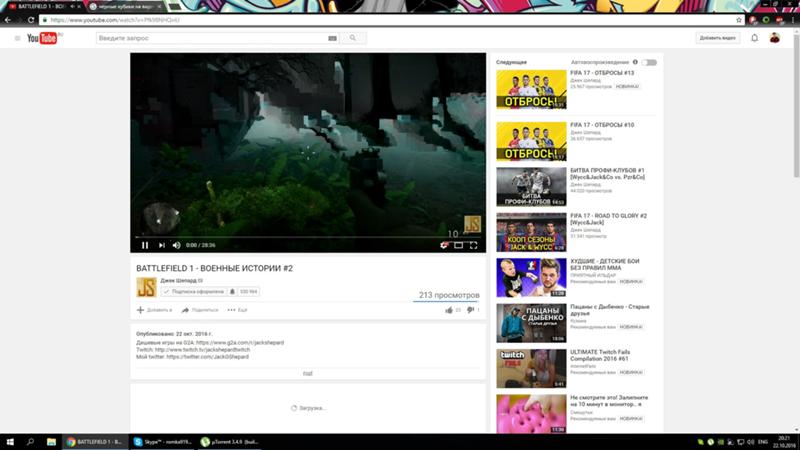
Task: Open Windows taskbar search
Action: [30, 442]
